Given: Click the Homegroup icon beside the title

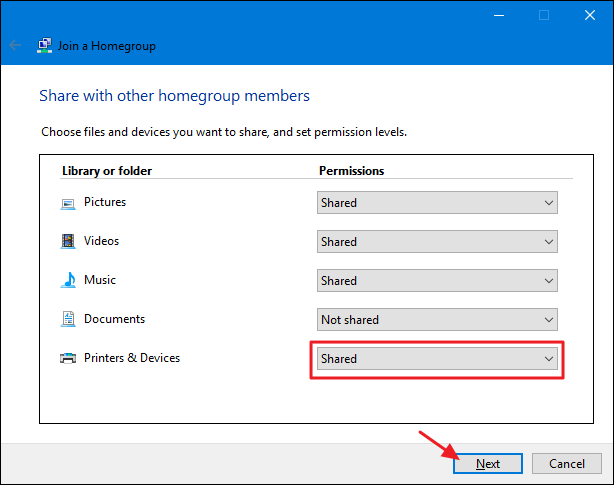Looking at the screenshot, I should tap(45, 45).
